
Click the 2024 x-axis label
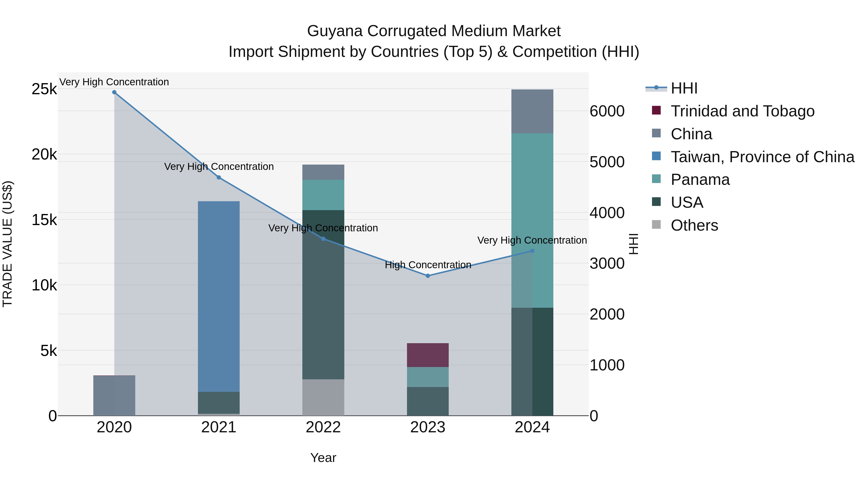tap(532, 427)
